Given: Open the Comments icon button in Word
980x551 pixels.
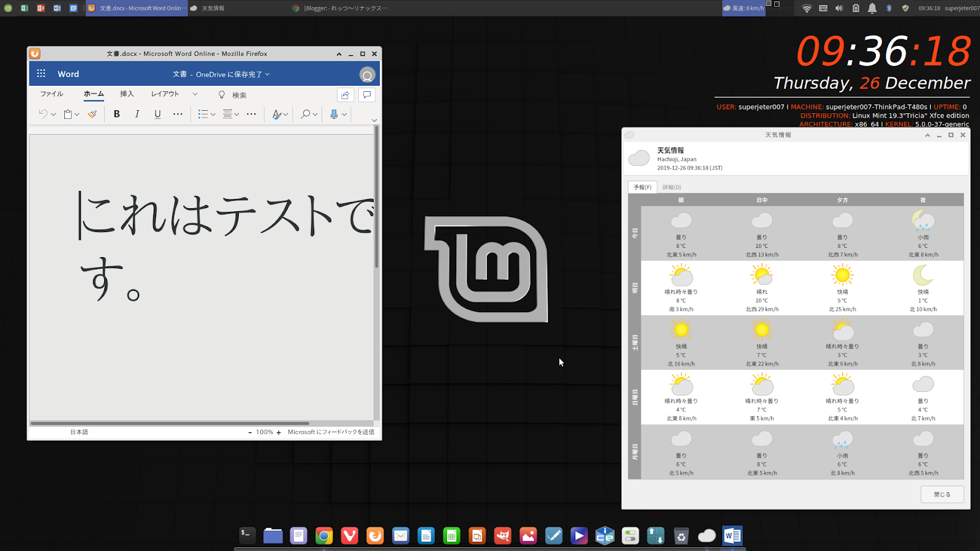Looking at the screenshot, I should [x=367, y=95].
